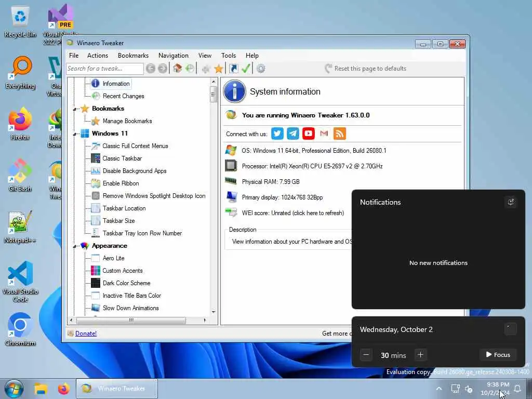Image resolution: width=532 pixels, height=399 pixels.
Task: Click tree horizontal scrollbar right arrow
Action: click(x=205, y=320)
